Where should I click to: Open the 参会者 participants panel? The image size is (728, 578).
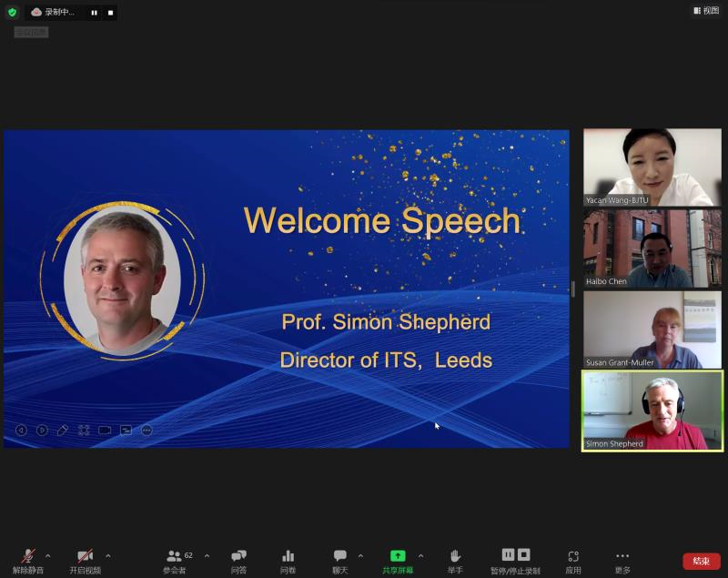point(175,561)
